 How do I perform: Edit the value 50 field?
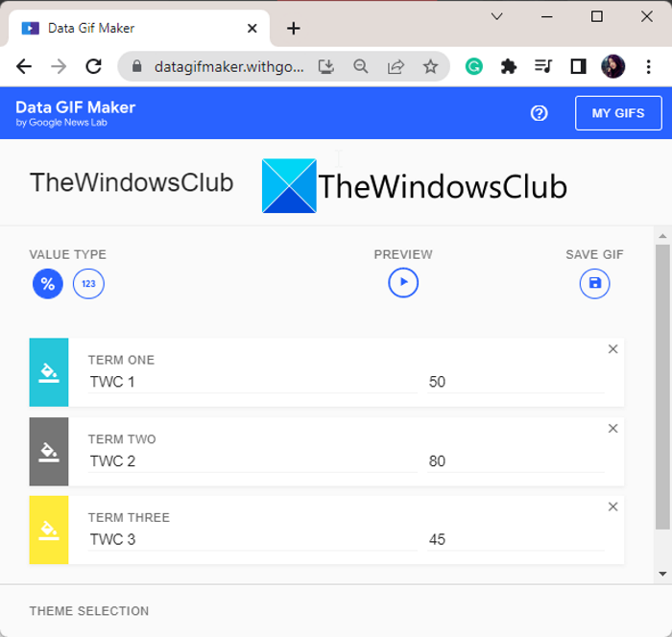pyautogui.click(x=516, y=382)
